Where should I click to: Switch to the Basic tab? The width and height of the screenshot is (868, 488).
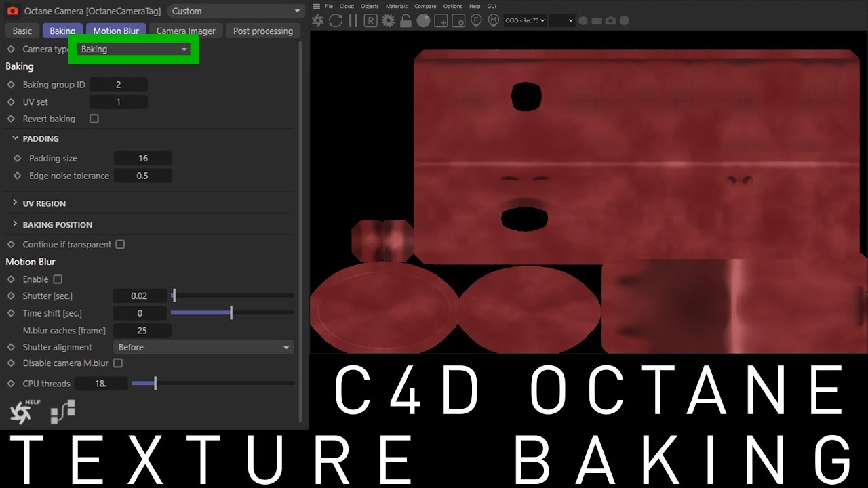coord(22,30)
